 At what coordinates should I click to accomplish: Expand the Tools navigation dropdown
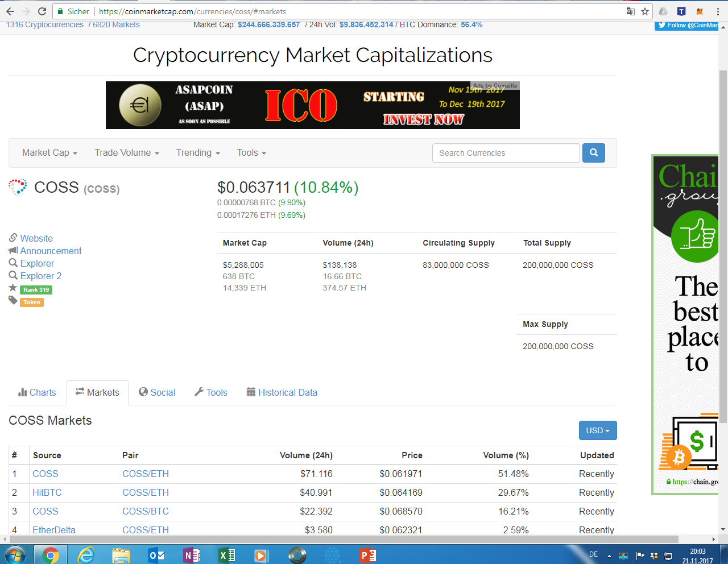coord(251,152)
